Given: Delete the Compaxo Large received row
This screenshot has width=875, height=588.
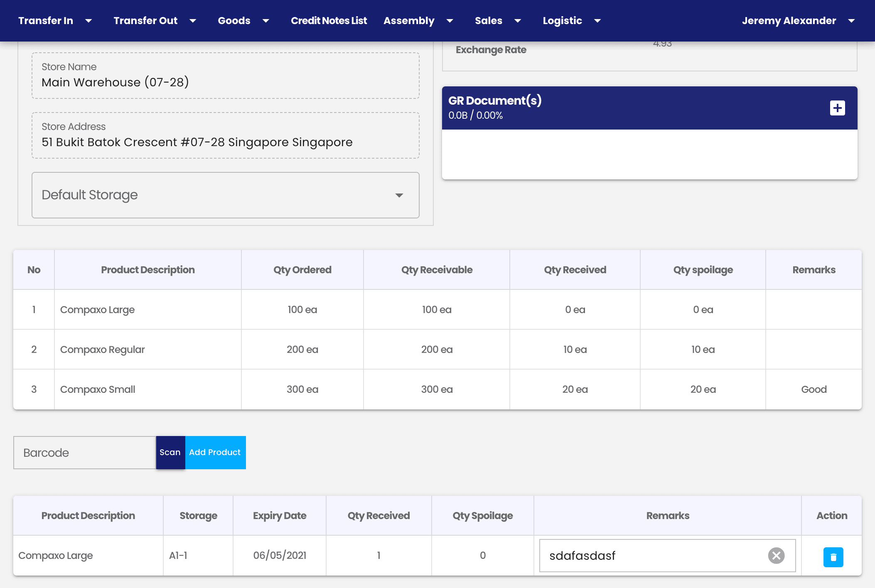Looking at the screenshot, I should (x=833, y=557).
